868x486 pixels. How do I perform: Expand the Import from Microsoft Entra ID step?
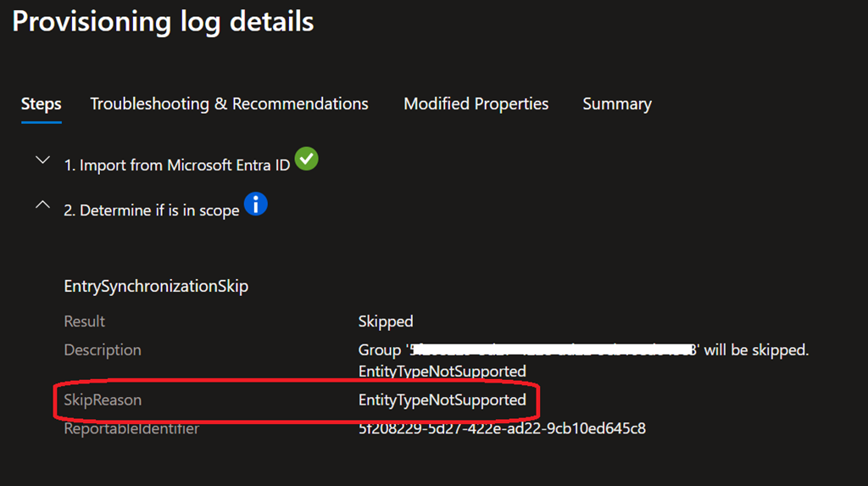pyautogui.click(x=42, y=161)
